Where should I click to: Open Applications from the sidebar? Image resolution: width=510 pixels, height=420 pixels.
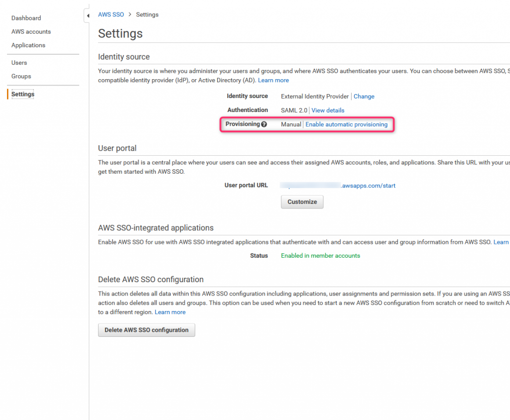[28, 45]
